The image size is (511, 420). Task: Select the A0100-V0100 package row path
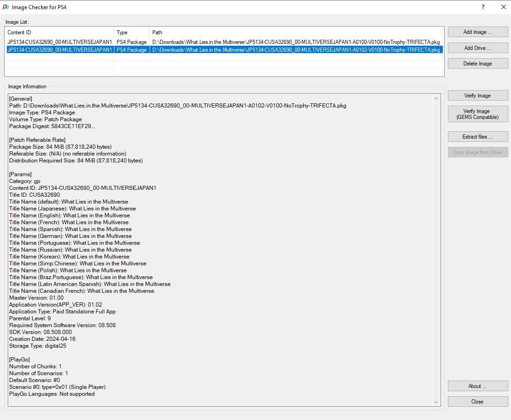[296, 42]
